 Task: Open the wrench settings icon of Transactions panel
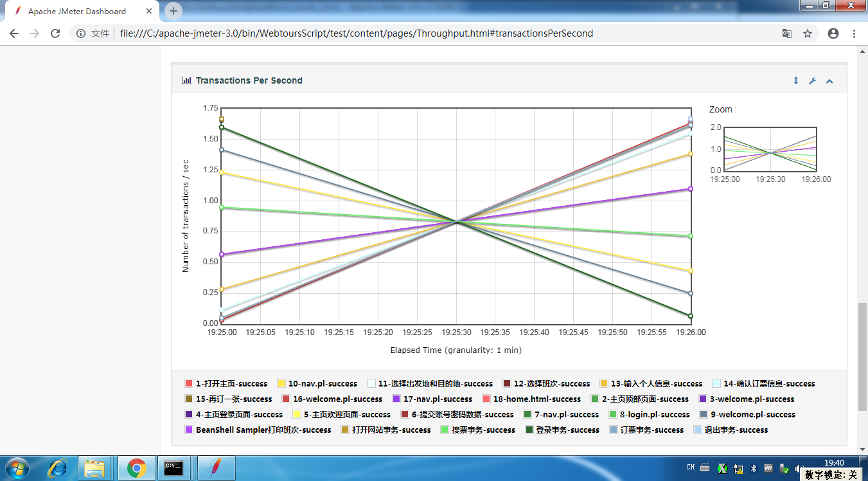(x=812, y=81)
